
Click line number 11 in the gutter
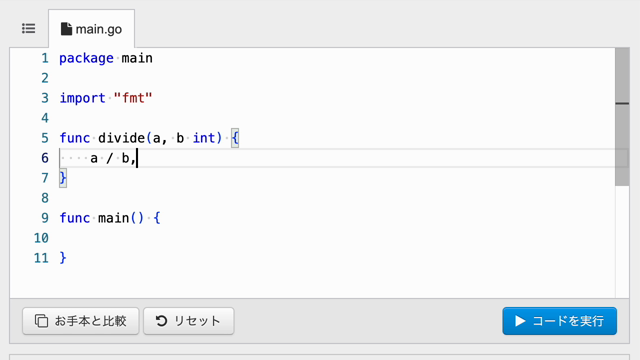pyautogui.click(x=41, y=258)
